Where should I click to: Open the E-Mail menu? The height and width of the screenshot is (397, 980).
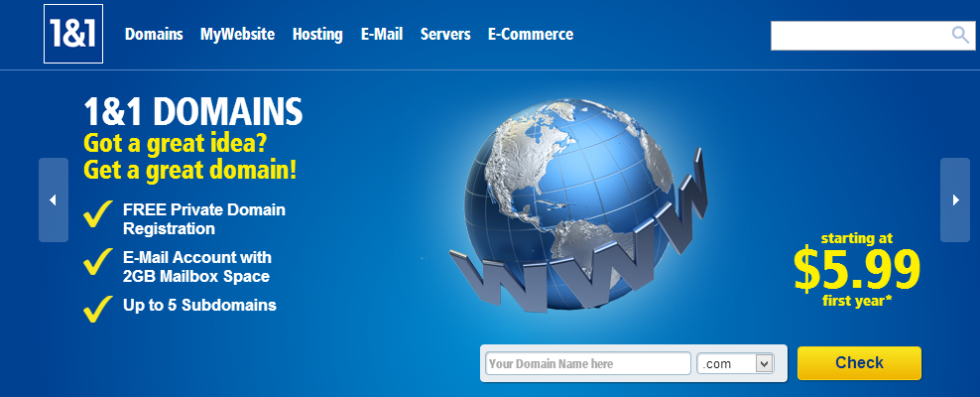(x=382, y=35)
